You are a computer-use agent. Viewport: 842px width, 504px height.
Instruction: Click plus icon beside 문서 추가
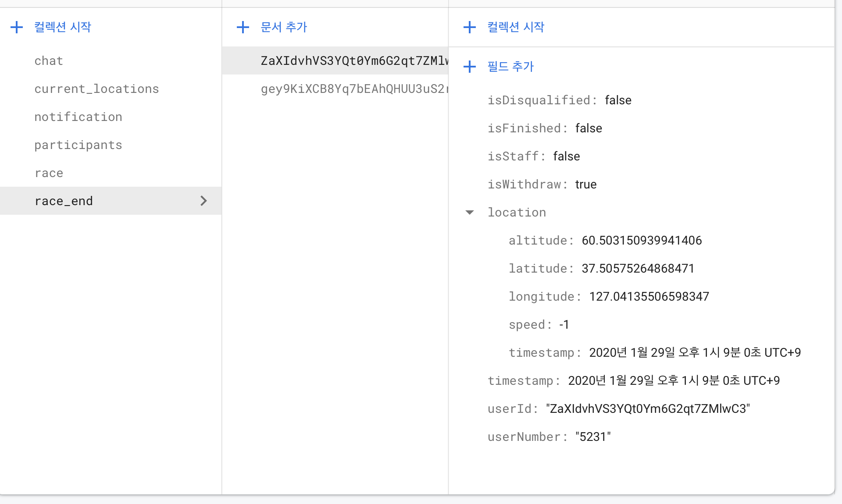click(x=243, y=27)
